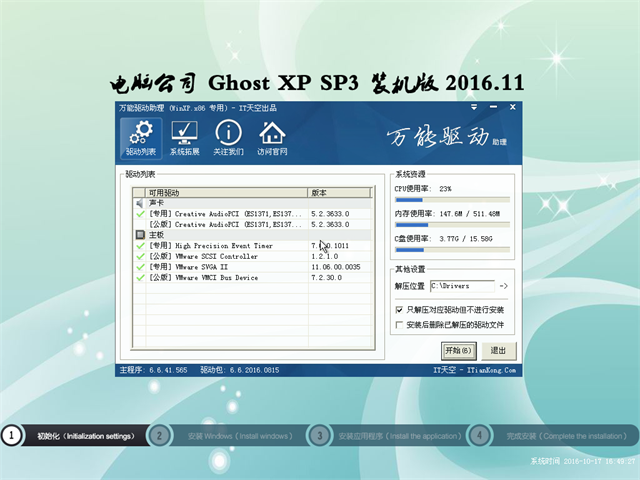The image size is (640, 480).
Task: Open the 访问官网 home icon
Action: pos(272,138)
